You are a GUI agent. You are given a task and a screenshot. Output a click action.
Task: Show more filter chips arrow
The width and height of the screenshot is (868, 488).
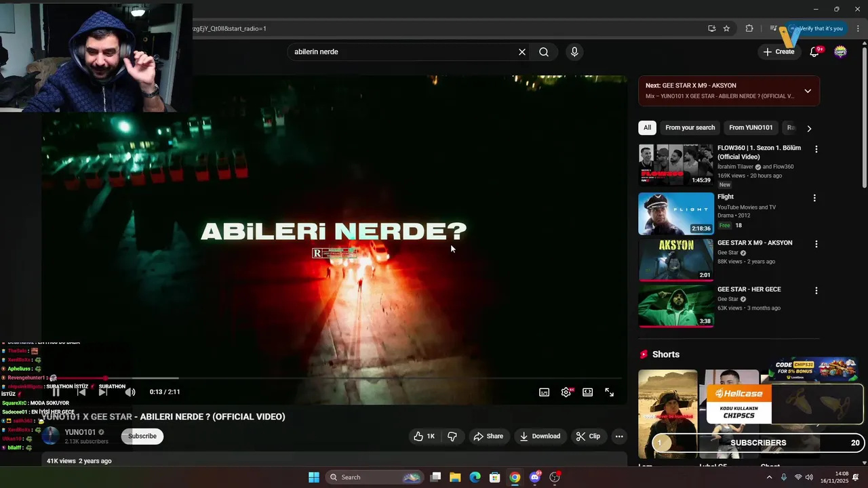pyautogui.click(x=809, y=128)
